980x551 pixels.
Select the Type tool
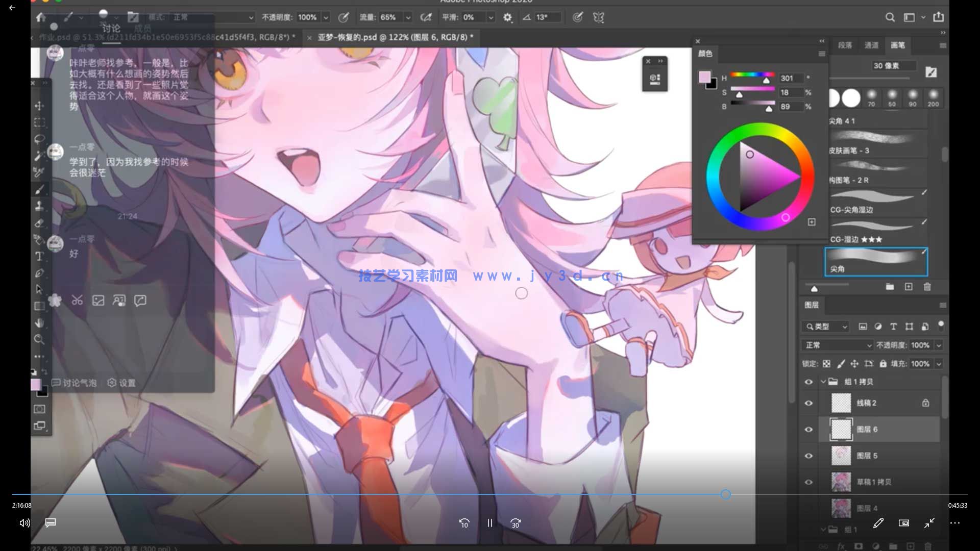(x=39, y=257)
